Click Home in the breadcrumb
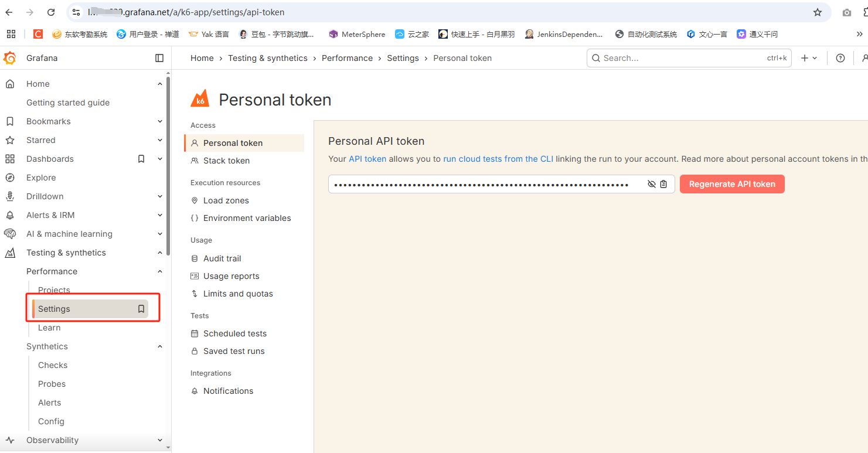Viewport: 868px width, 453px height. point(202,58)
